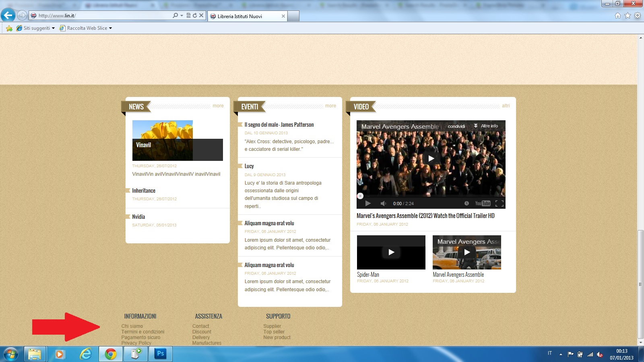Click the browser forward arrow button
This screenshot has height=362, width=644.
click(x=22, y=16)
